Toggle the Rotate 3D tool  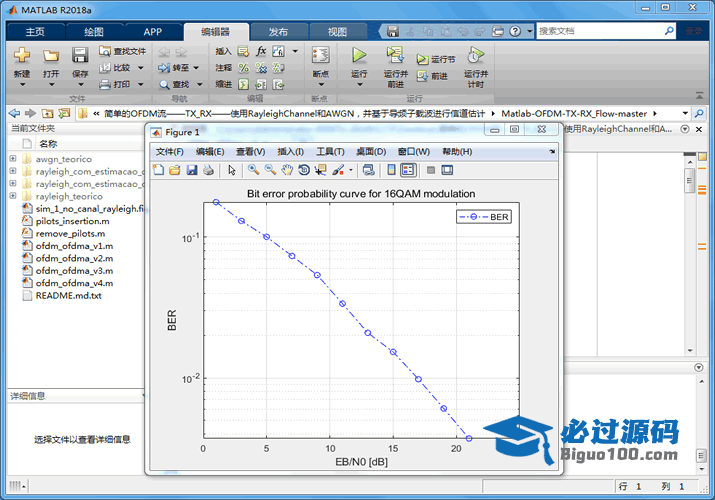coord(304,170)
